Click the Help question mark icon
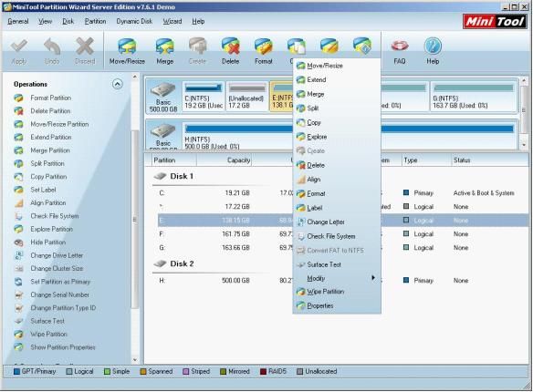The height and width of the screenshot is (392, 533). click(x=433, y=46)
